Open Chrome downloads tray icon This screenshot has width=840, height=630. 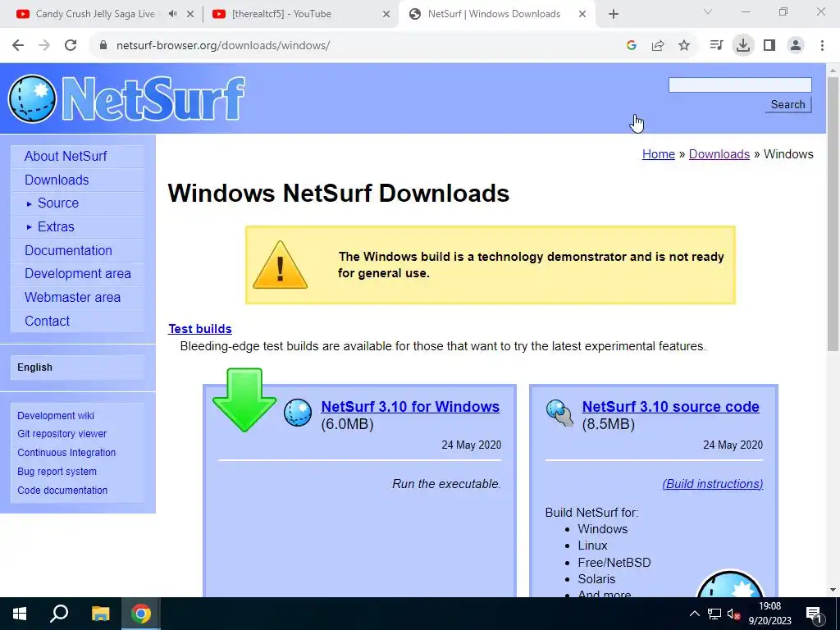click(743, 46)
